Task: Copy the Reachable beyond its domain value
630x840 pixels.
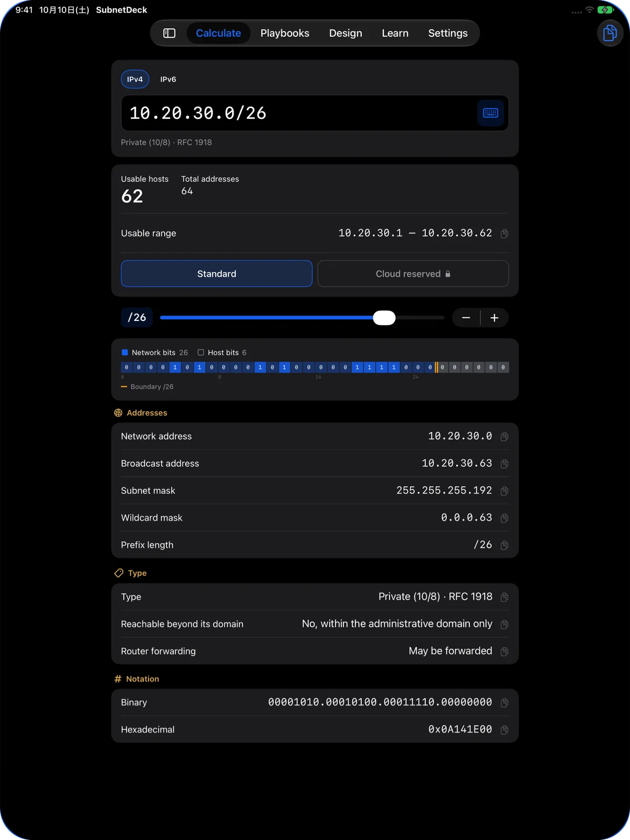Action: pyautogui.click(x=504, y=624)
